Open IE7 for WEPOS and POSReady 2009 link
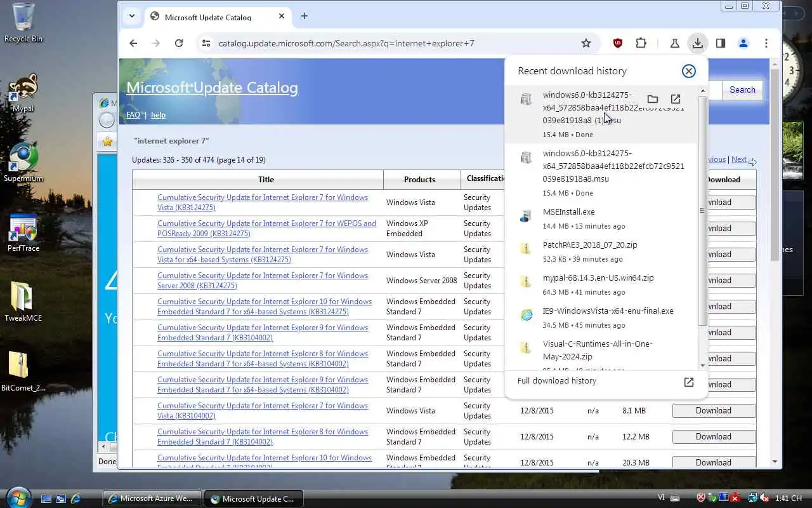 (x=266, y=229)
